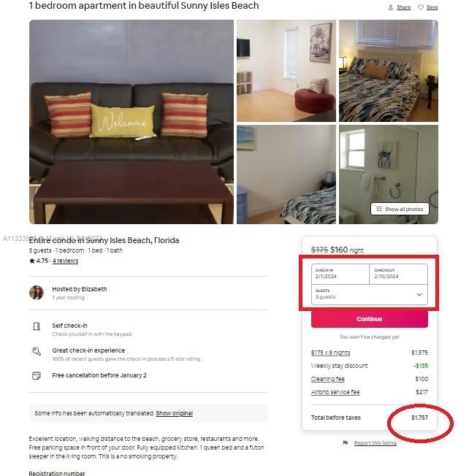Click the grid icon in Show all photos

[379, 209]
